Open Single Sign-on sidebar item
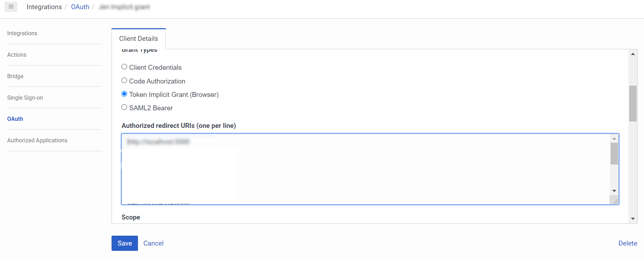This screenshot has height=260, width=644. [25, 98]
